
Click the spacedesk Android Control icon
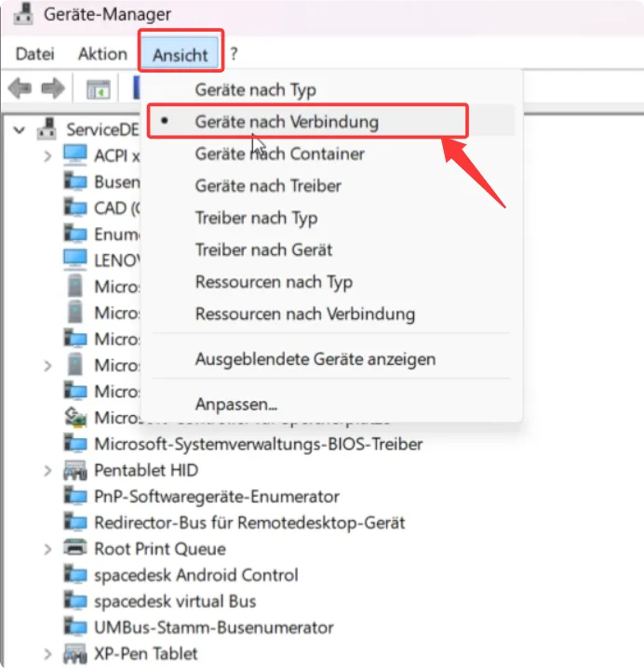(x=75, y=574)
